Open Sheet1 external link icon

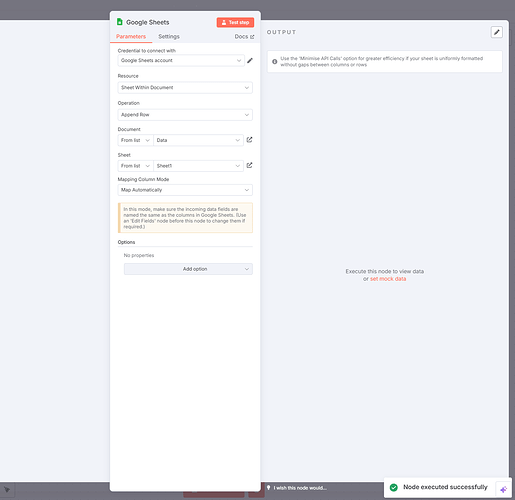(x=249, y=165)
